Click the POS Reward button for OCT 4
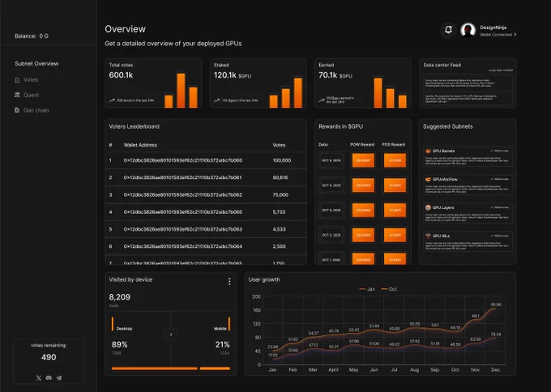This screenshot has width=551, height=392. (x=395, y=185)
